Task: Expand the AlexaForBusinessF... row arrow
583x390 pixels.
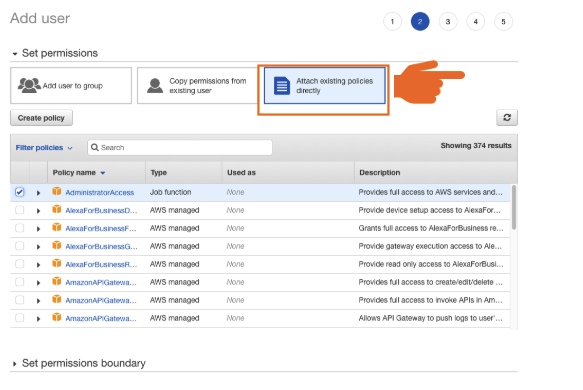Action: coord(38,229)
